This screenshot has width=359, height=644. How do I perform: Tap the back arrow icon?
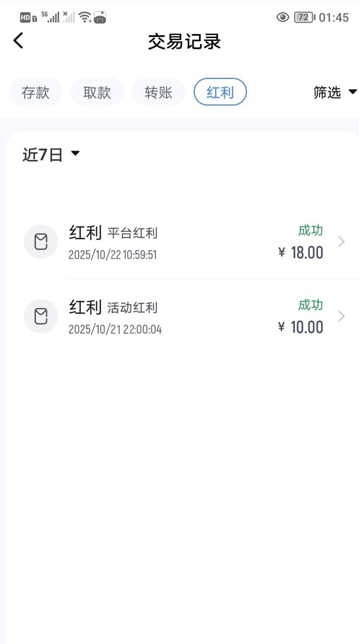[x=18, y=41]
